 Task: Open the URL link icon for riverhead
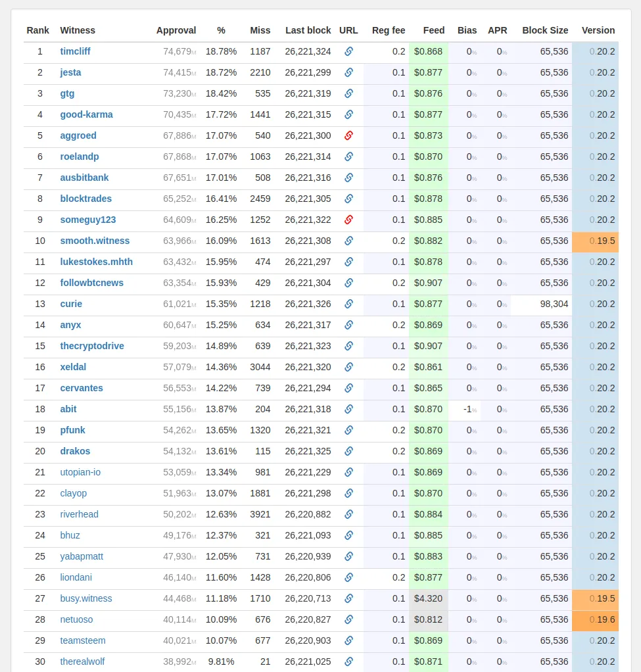coord(349,514)
